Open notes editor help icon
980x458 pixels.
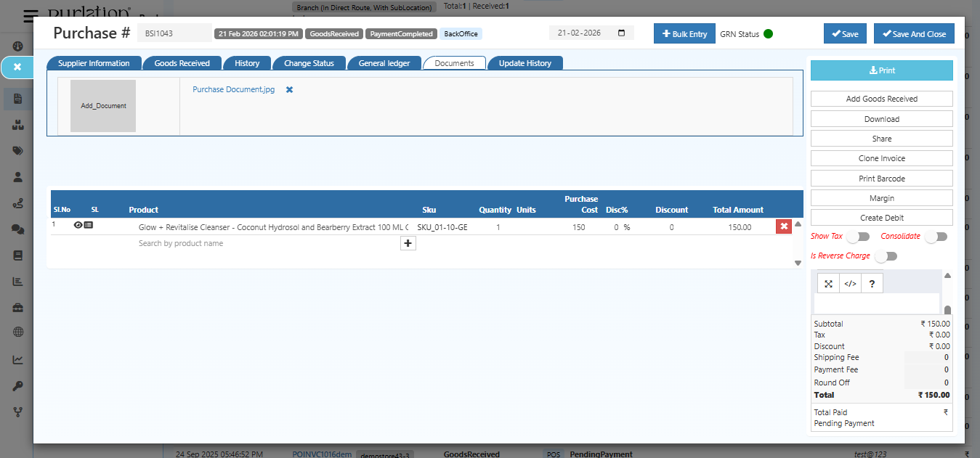pyautogui.click(x=871, y=283)
